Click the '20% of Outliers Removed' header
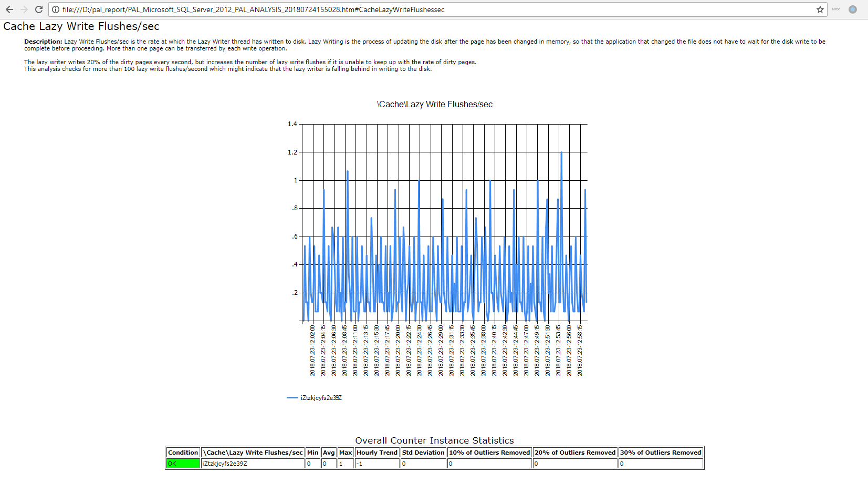The image size is (868, 493). [x=575, y=453]
